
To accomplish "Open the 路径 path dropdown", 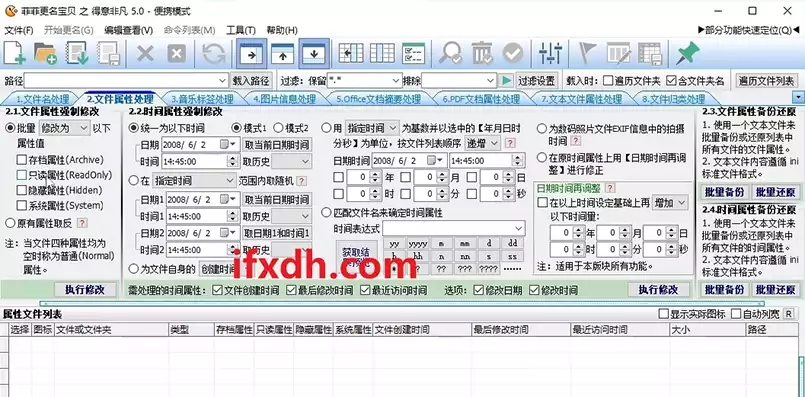I will click(x=222, y=81).
